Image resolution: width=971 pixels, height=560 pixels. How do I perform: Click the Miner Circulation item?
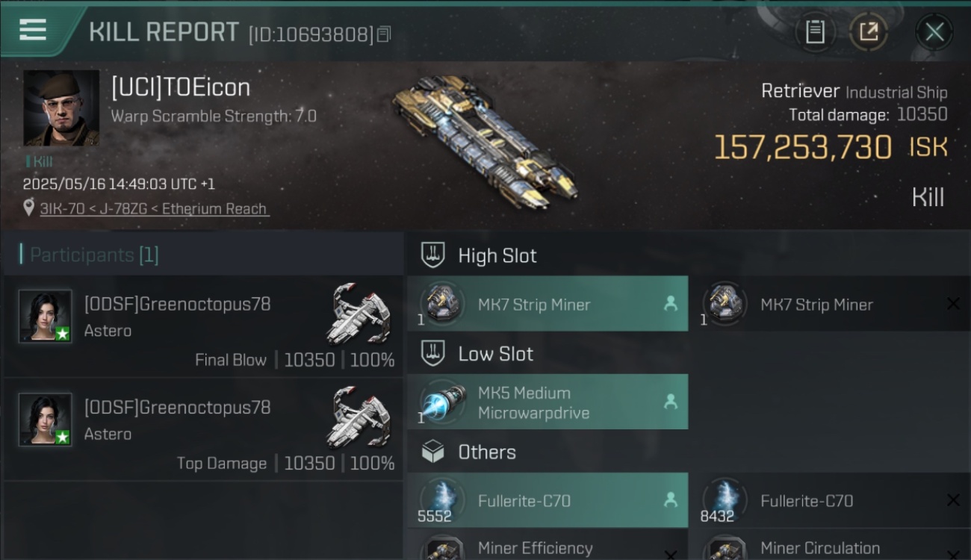[831, 547]
